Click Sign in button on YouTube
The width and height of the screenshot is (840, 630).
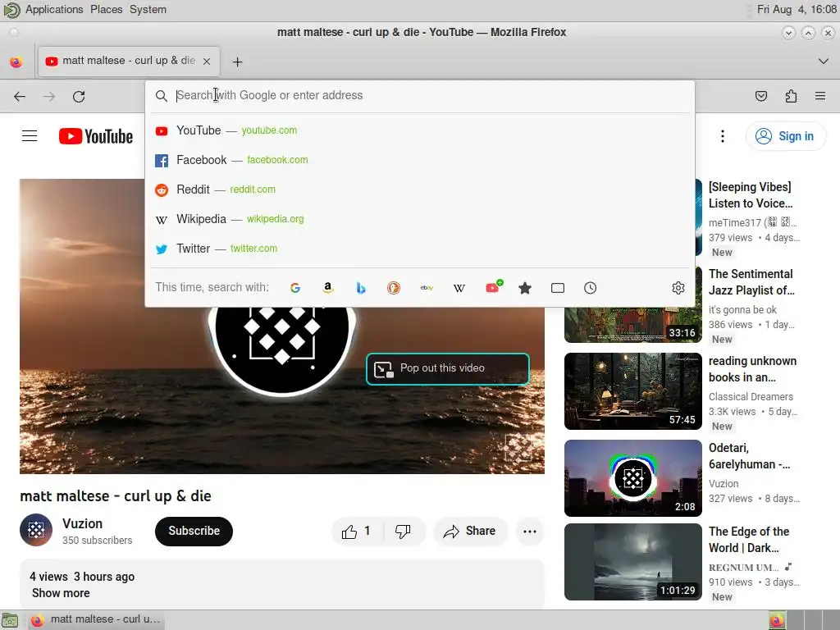pos(785,136)
